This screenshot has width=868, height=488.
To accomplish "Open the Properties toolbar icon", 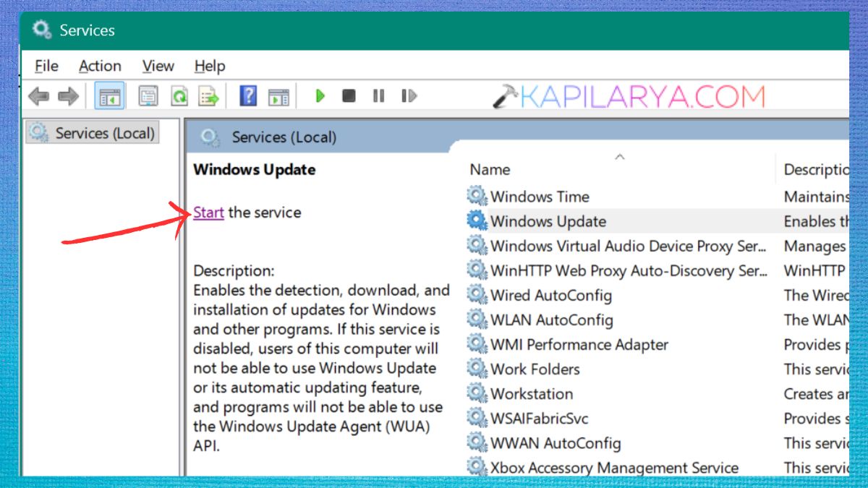I will point(148,95).
